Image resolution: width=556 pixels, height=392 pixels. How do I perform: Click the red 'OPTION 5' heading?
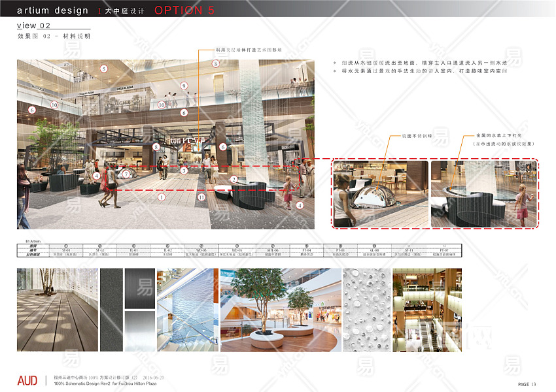point(184,10)
